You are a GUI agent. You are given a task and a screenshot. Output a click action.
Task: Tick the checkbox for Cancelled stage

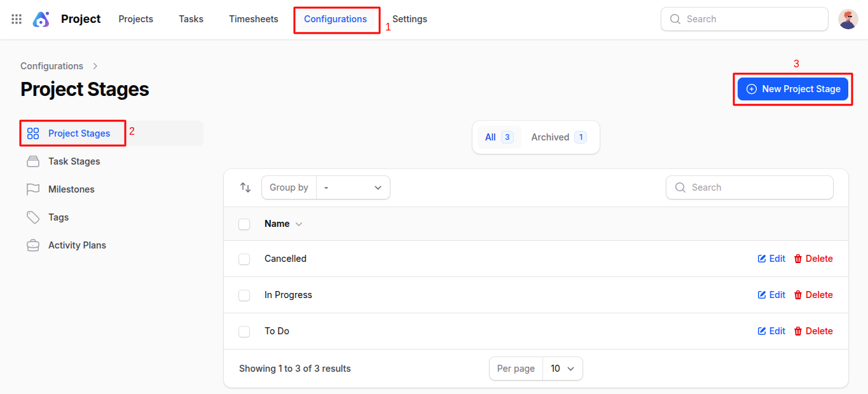(244, 259)
